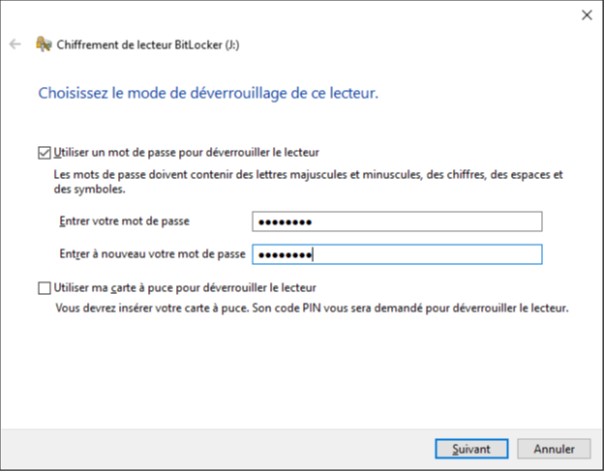Click the BitLocker drive icon in the title
The height and width of the screenshot is (472, 605).
(43, 44)
